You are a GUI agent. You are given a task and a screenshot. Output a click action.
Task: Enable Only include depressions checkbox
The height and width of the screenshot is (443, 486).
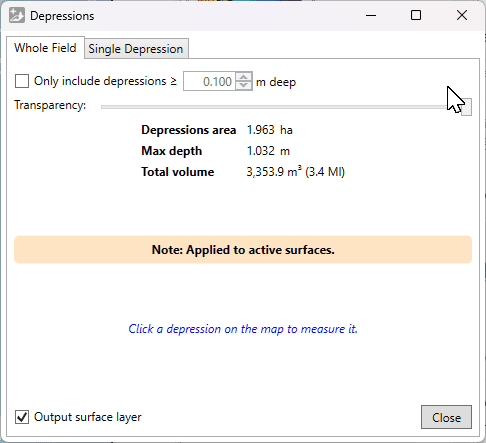coord(22,81)
